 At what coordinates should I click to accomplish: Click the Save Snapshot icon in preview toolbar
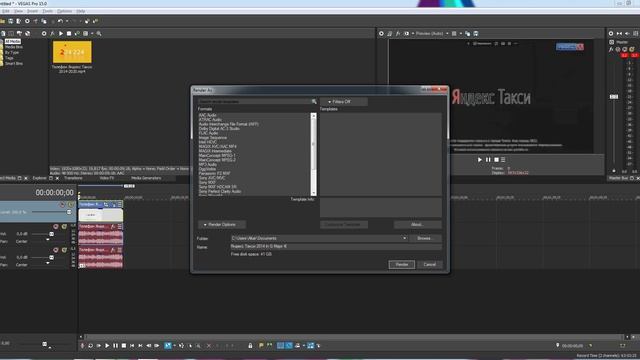click(x=476, y=33)
